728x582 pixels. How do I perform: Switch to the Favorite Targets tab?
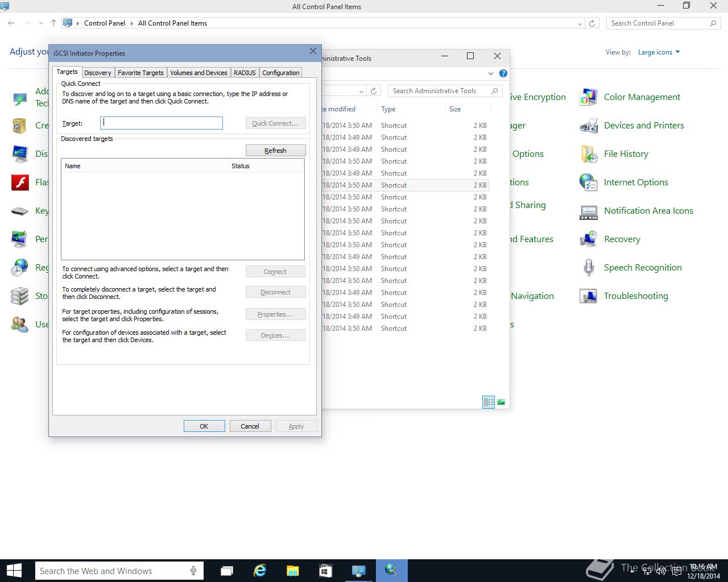140,73
